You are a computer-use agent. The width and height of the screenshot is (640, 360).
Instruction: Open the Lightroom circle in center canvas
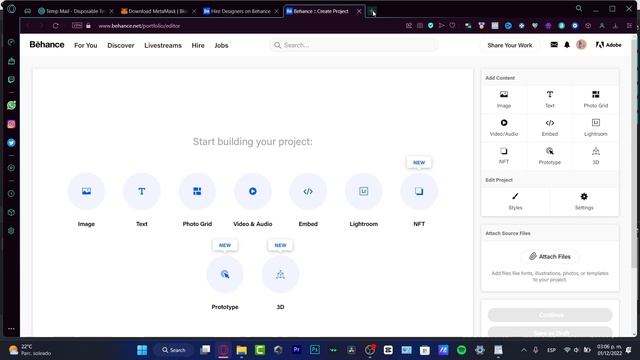[364, 191]
